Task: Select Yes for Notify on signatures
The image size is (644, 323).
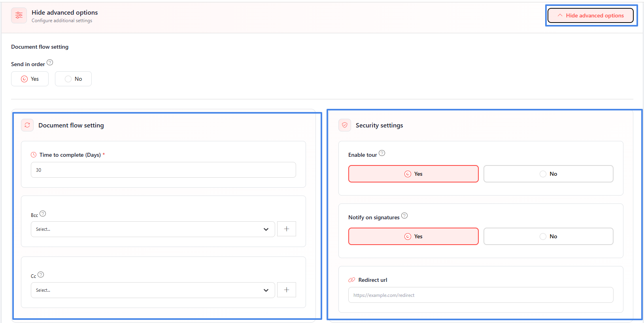Action: tap(414, 236)
